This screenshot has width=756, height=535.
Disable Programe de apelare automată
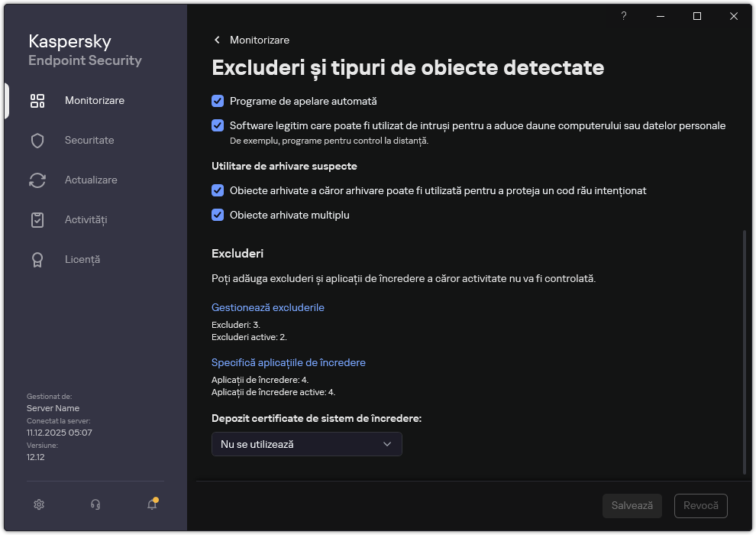click(218, 101)
